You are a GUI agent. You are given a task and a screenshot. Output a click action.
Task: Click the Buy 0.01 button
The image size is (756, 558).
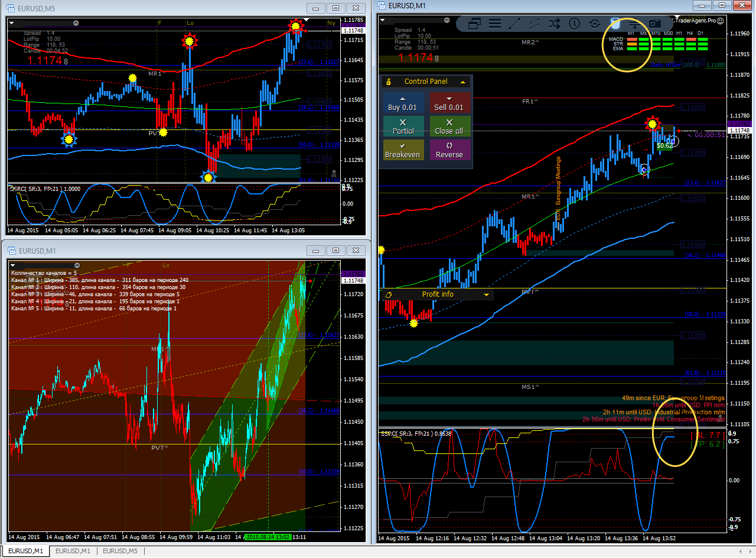click(x=403, y=103)
